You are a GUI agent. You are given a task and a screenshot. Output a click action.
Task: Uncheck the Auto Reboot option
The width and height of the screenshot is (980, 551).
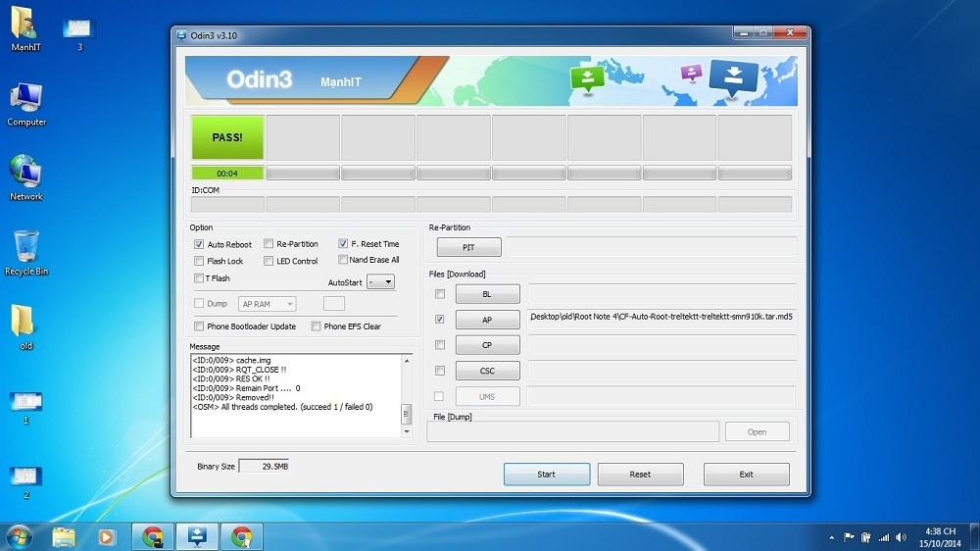(200, 244)
